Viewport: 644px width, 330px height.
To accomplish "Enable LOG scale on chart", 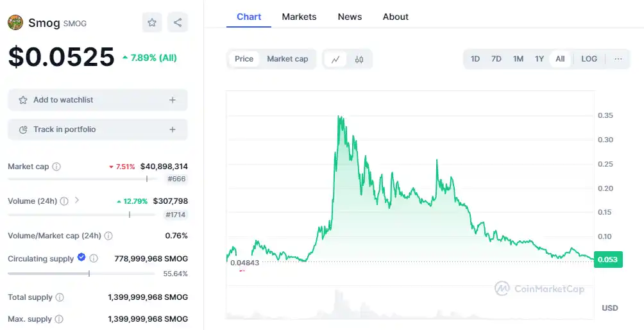I will 589,59.
